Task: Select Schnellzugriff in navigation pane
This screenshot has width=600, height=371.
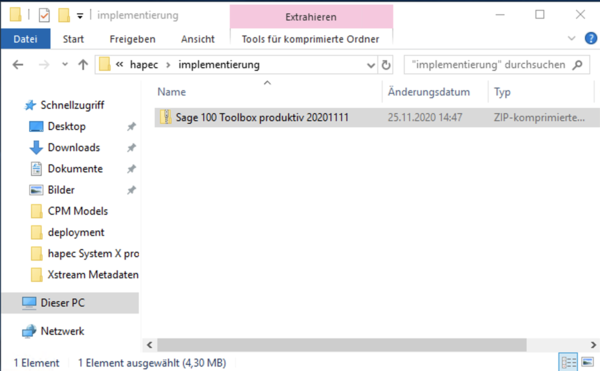Action: (72, 105)
